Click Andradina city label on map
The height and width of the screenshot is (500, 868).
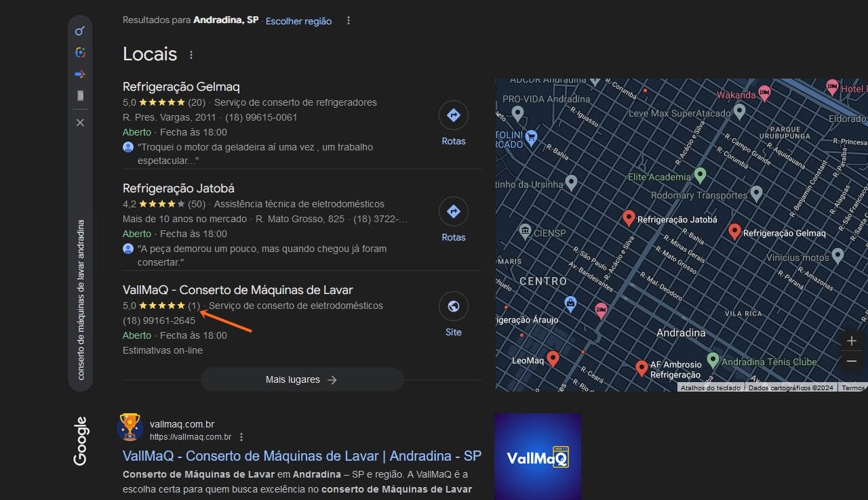point(681,333)
